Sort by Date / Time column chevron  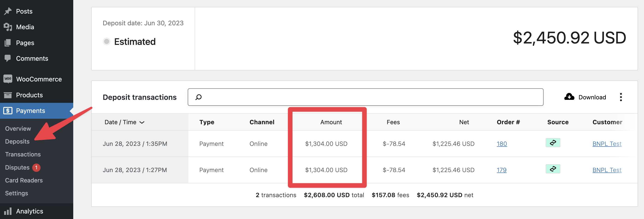(x=142, y=122)
